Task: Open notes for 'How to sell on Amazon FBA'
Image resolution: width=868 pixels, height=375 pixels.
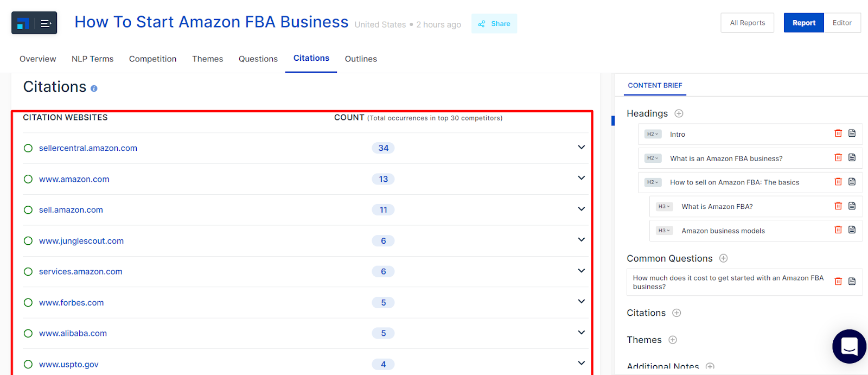Action: coord(852,182)
